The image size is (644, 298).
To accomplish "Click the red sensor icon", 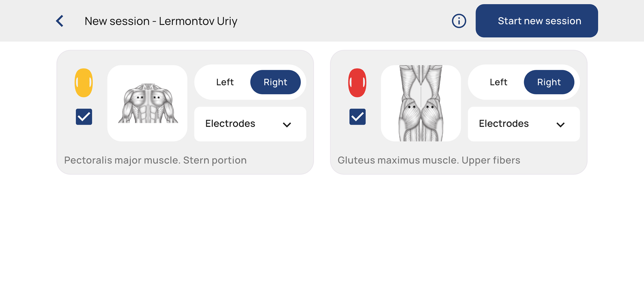I will 357,83.
